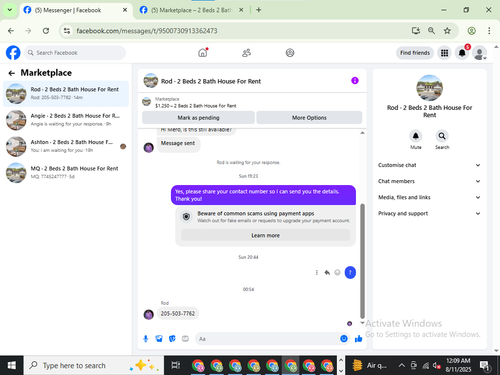Open the Facebook menu grid icon
This screenshot has height=375, width=500.
(x=444, y=53)
